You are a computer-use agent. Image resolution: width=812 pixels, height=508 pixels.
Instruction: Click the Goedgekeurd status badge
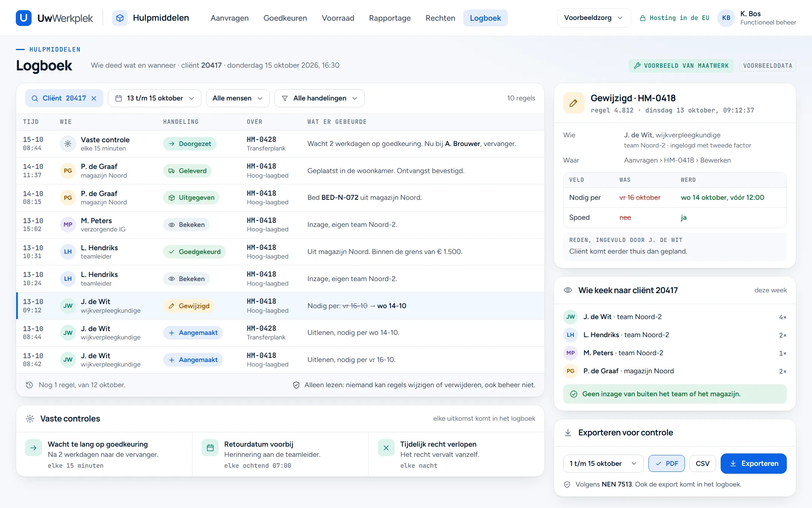[x=194, y=252]
